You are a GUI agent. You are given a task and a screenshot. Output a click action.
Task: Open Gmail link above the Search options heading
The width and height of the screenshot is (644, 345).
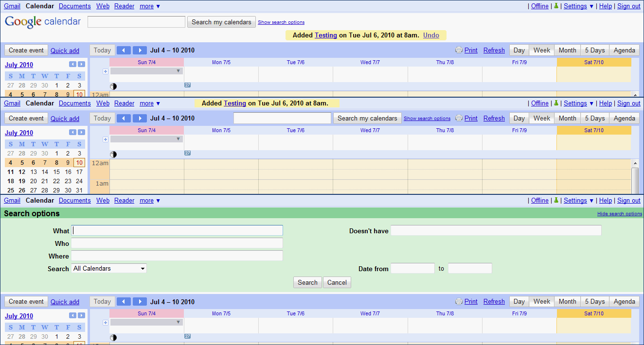(x=12, y=200)
